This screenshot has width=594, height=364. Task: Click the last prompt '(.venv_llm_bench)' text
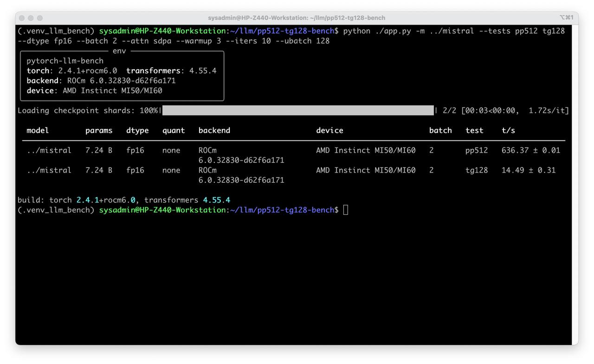point(56,210)
